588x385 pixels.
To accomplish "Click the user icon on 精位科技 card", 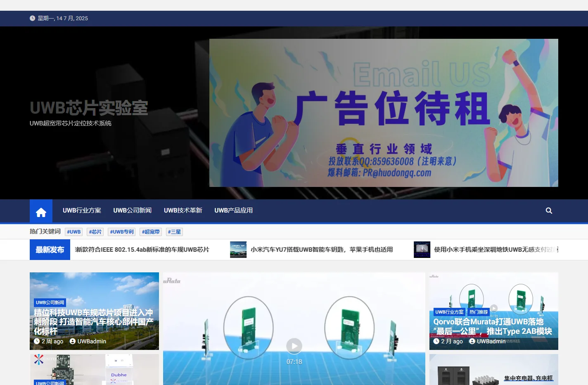I will click(x=73, y=341).
